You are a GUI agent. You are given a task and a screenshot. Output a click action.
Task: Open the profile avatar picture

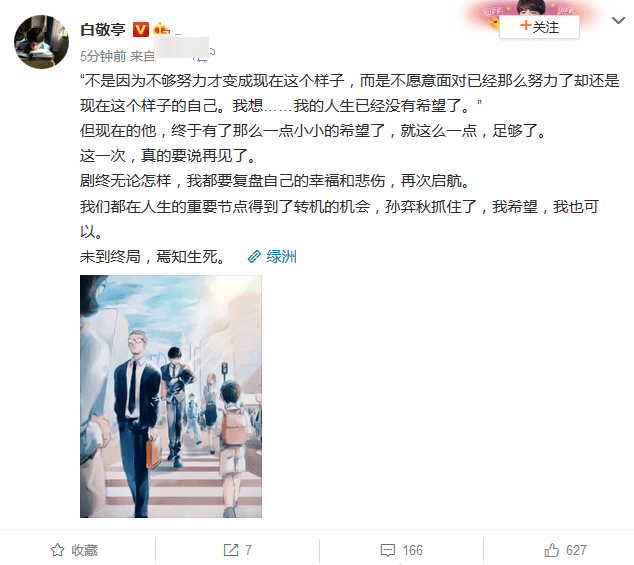click(x=41, y=42)
